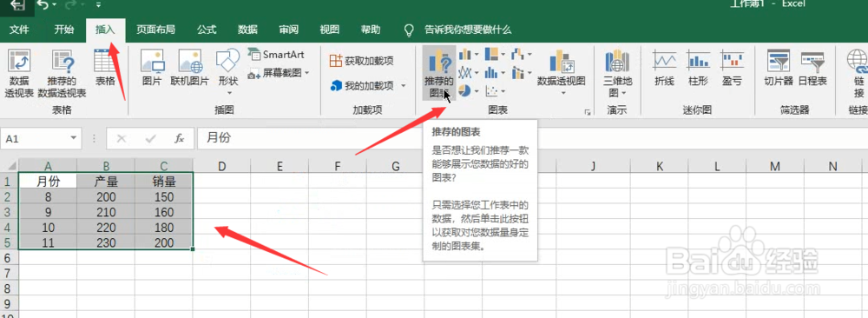This screenshot has height=318, width=868.
Task: Expand the column chart dropdown arrow
Action: click(476, 55)
